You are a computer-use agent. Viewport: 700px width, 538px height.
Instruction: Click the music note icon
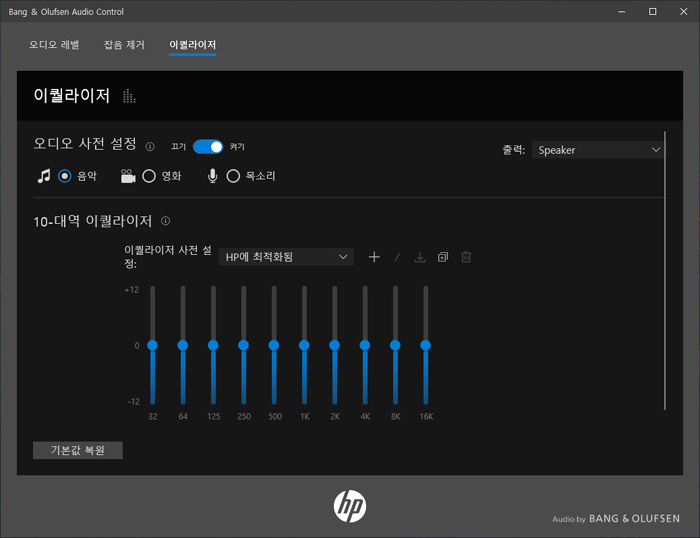(44, 176)
